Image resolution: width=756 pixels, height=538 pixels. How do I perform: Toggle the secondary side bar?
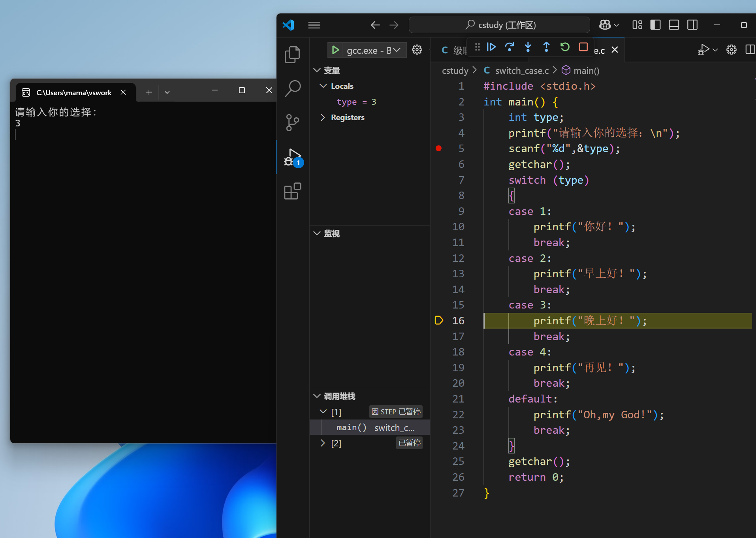pos(692,25)
